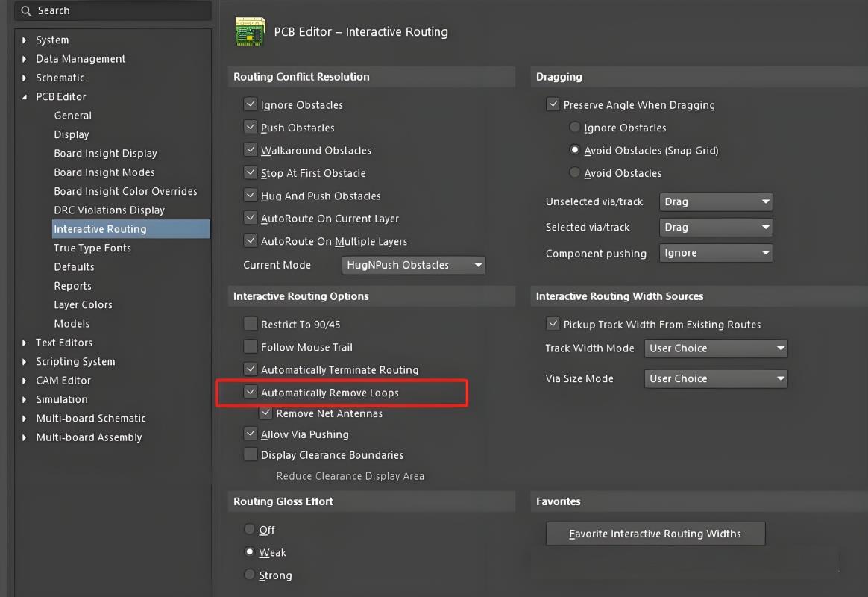Choose Ignore Obstacles dragging radio option
868x597 pixels.
pos(574,128)
